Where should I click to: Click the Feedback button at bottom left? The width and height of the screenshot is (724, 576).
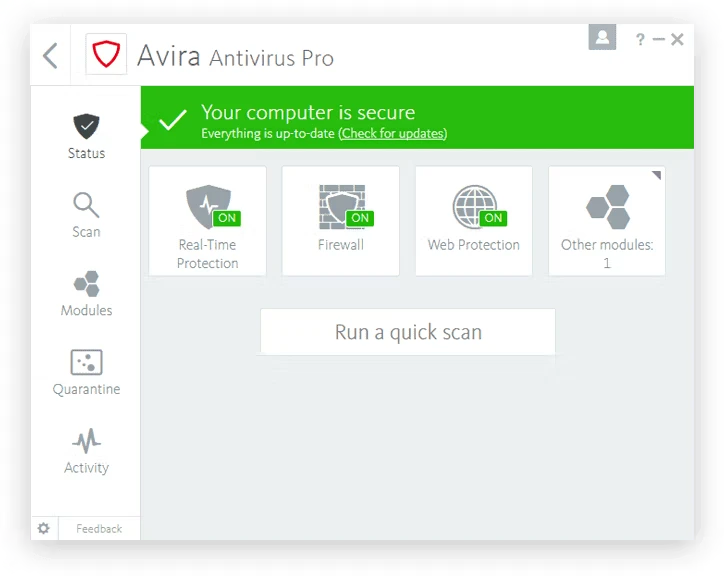(x=99, y=529)
